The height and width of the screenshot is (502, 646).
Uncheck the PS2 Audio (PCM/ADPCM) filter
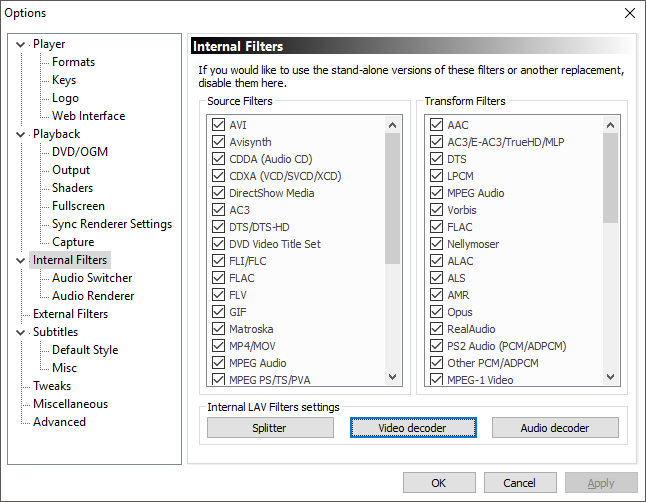436,345
